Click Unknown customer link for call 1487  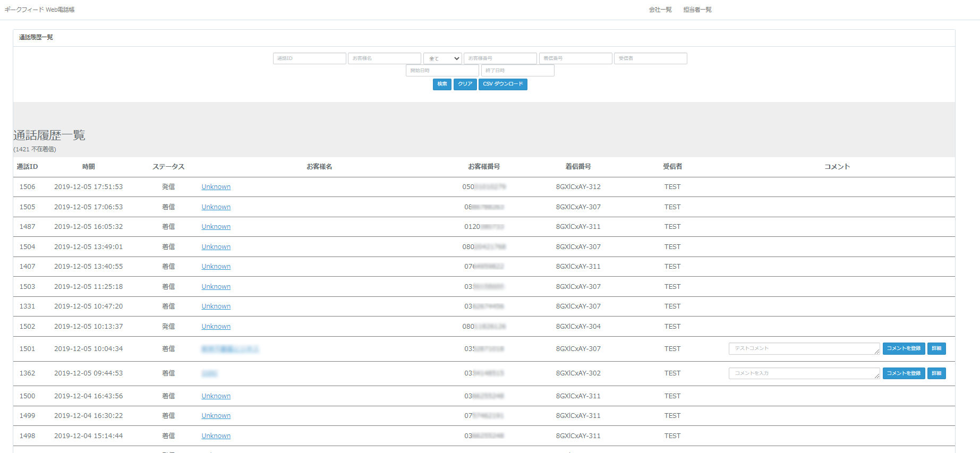216,227
